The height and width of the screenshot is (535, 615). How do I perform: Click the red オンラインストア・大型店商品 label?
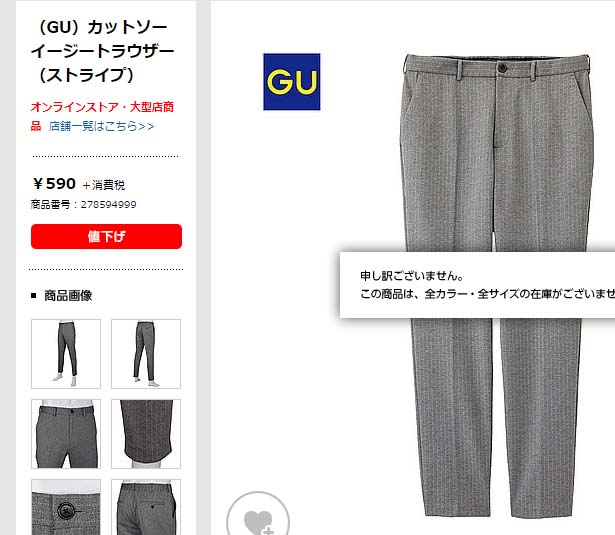click(102, 116)
